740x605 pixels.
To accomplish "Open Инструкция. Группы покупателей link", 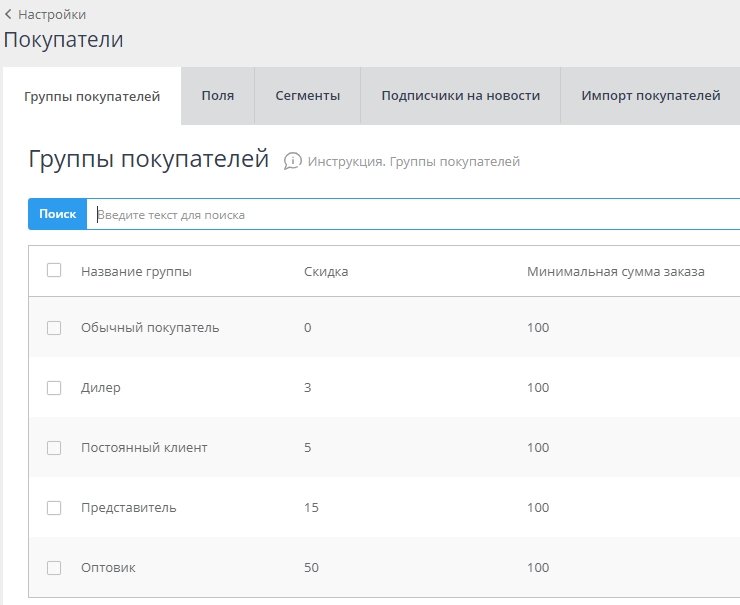I will coord(413,162).
